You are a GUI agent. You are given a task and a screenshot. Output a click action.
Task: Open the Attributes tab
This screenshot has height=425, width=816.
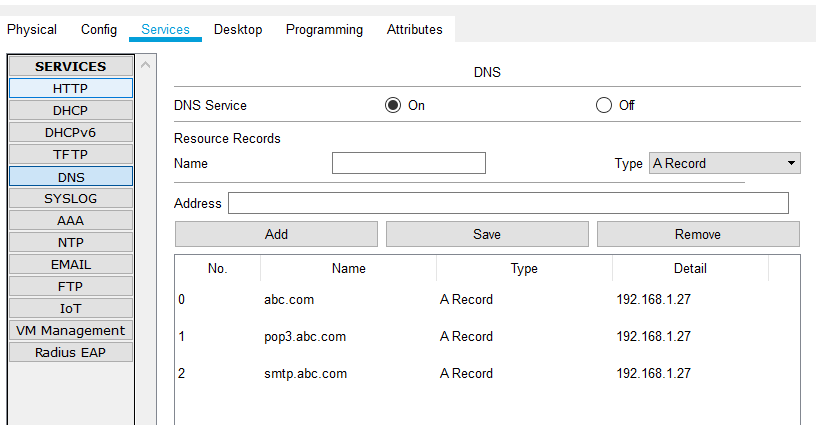click(414, 30)
